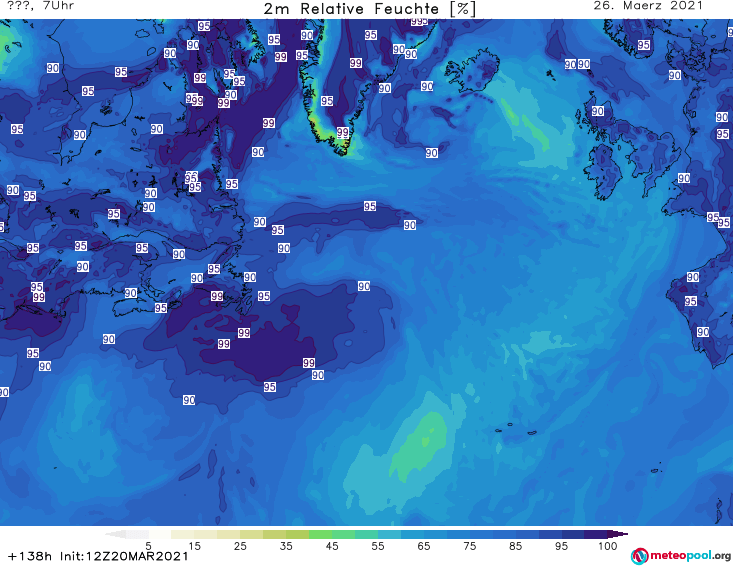Select the '???, 7Uhr' time label

coord(40,6)
